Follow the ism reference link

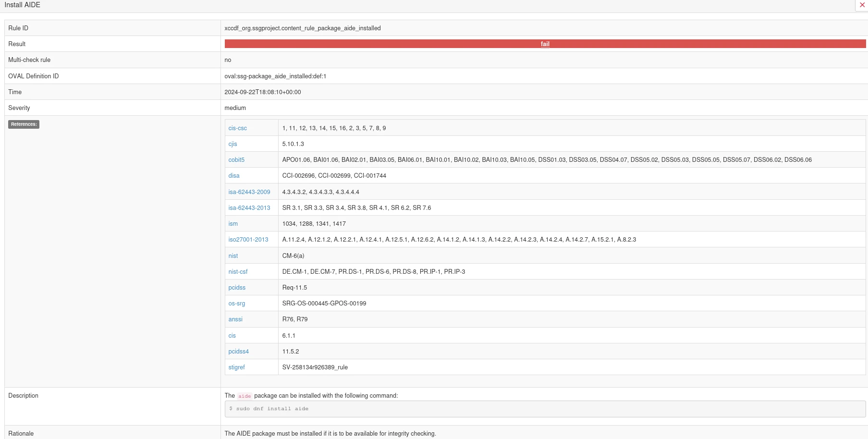point(233,224)
